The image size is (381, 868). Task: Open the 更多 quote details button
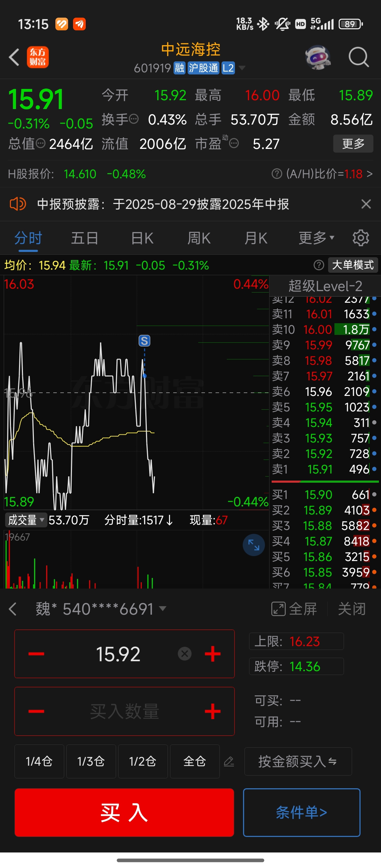[353, 144]
